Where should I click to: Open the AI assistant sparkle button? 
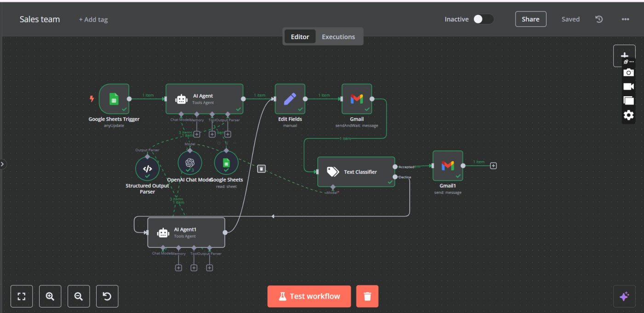[x=624, y=296]
